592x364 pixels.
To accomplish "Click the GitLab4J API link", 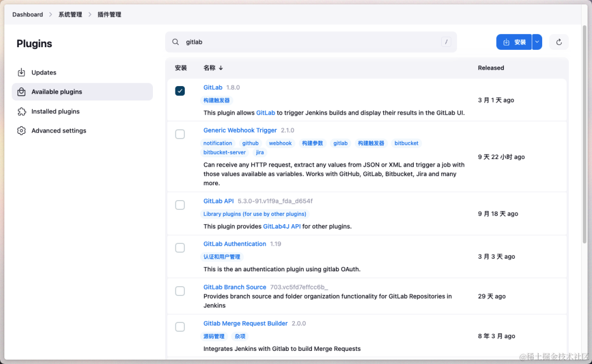I will tap(282, 226).
